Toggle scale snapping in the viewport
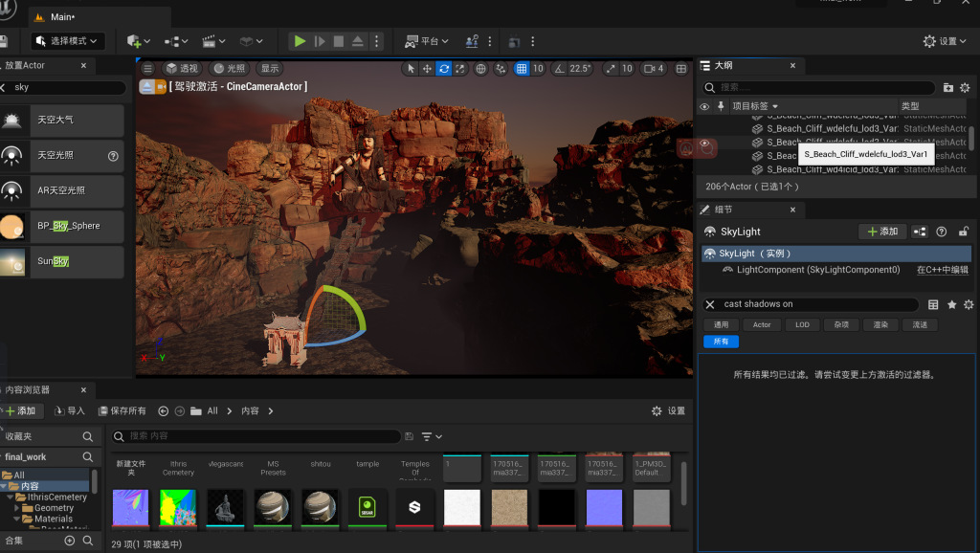The width and height of the screenshot is (980, 553). coord(611,68)
